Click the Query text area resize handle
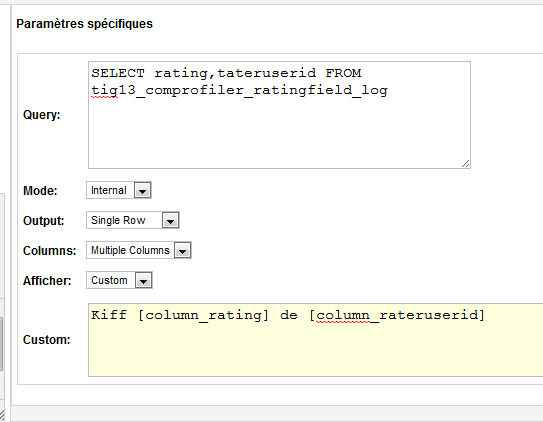Image resolution: width=543 pixels, height=422 pixels. tap(466, 164)
